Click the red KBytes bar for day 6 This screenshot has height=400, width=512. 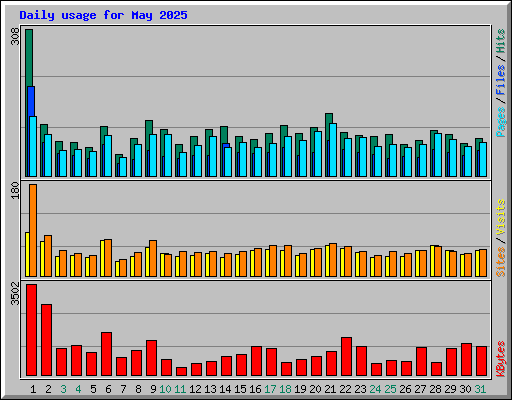point(106,354)
